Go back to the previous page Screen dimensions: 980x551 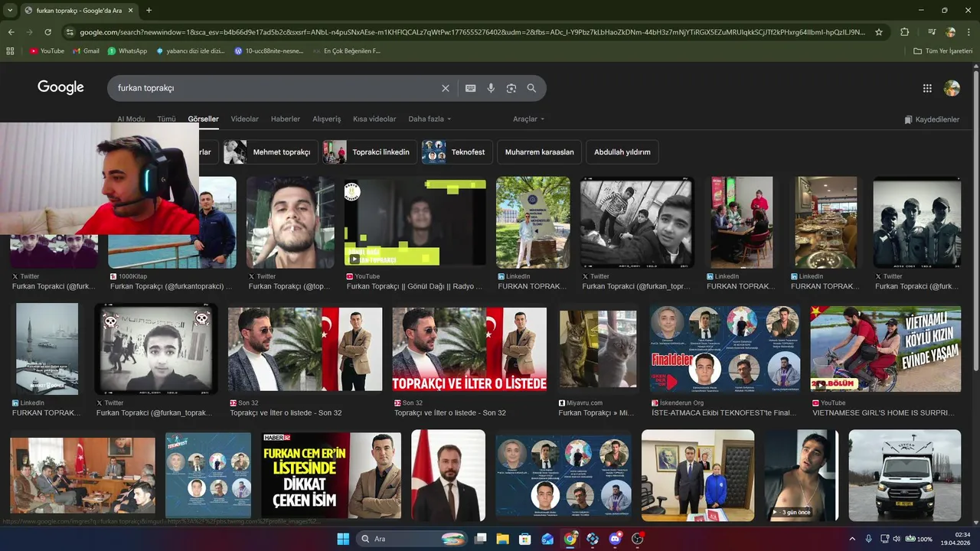click(x=11, y=32)
